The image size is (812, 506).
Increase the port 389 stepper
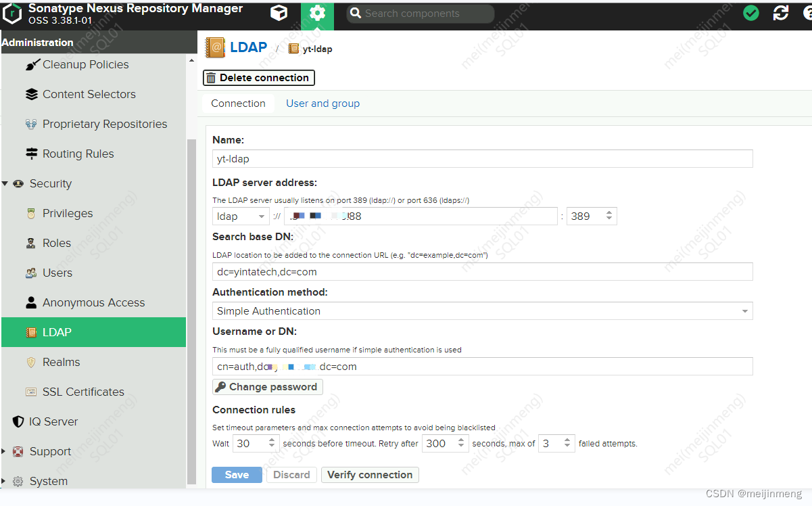tap(609, 212)
